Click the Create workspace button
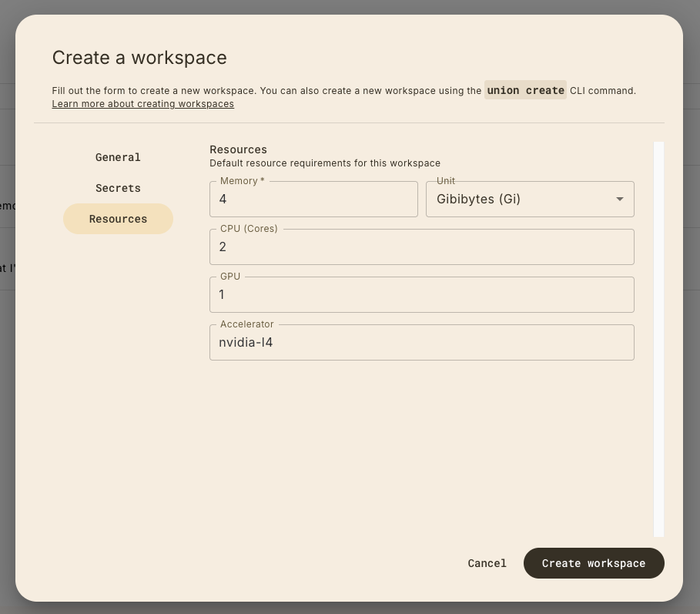This screenshot has height=614, width=700. point(593,563)
